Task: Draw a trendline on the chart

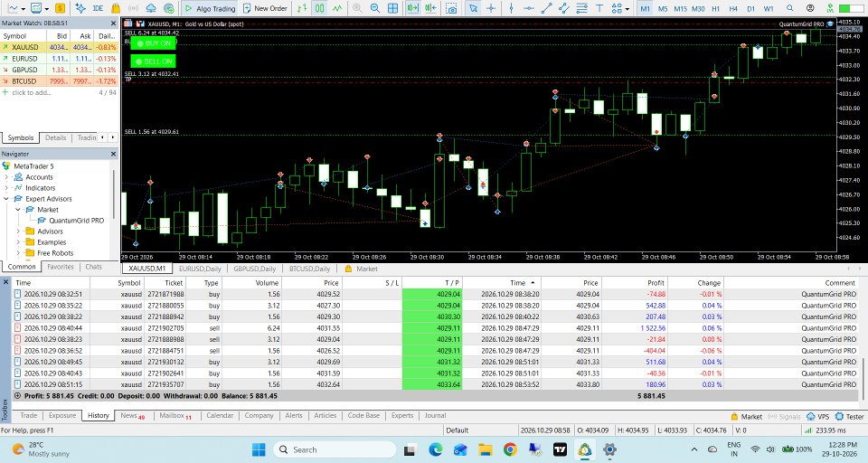Action: click(546, 8)
